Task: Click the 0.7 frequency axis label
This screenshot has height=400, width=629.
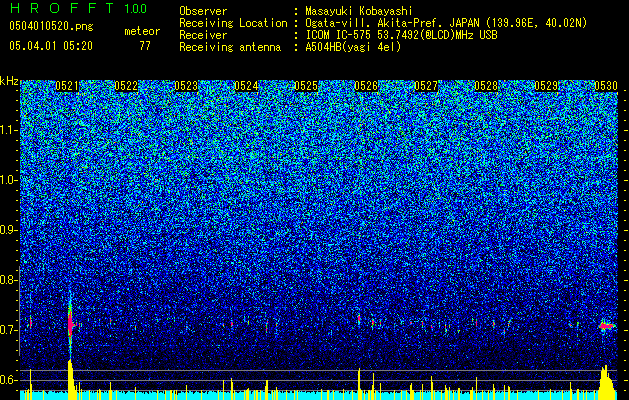Action: (9, 330)
